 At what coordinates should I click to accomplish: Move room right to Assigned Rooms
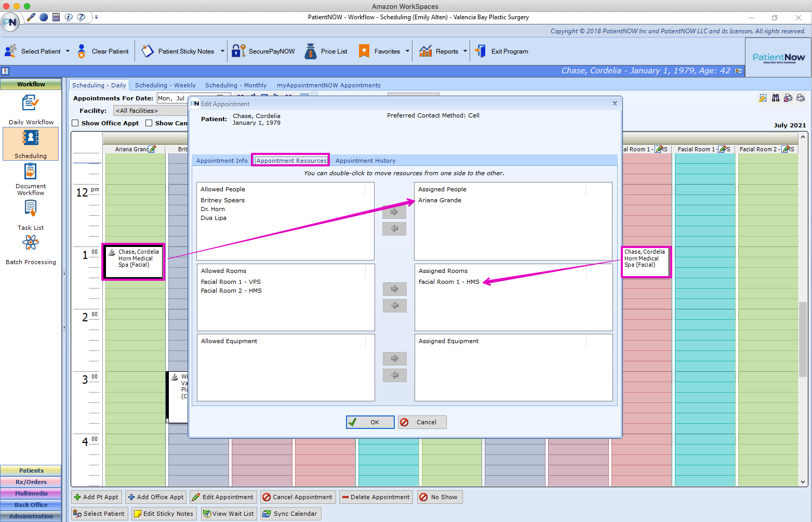click(395, 289)
